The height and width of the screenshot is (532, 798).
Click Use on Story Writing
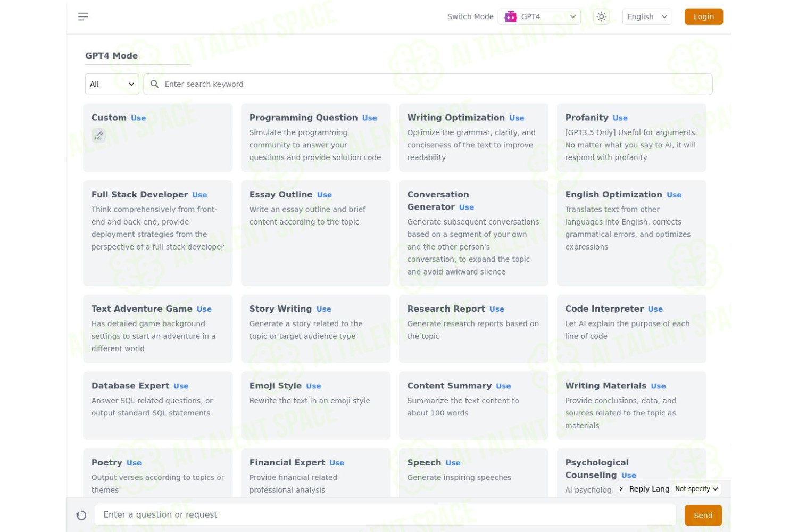[324, 309]
